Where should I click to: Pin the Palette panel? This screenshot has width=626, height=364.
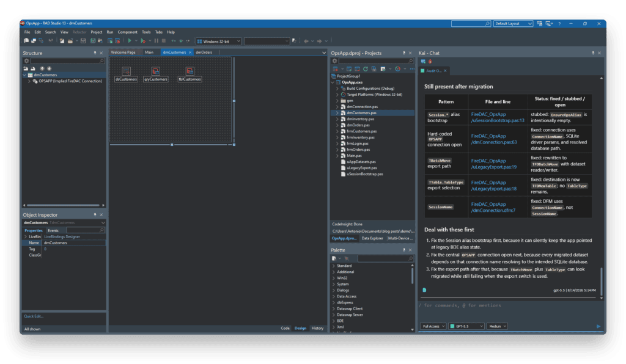pos(403,250)
